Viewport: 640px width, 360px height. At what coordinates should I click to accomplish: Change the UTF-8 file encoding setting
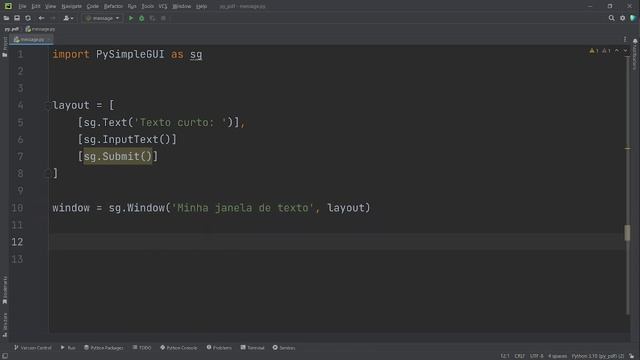537,356
